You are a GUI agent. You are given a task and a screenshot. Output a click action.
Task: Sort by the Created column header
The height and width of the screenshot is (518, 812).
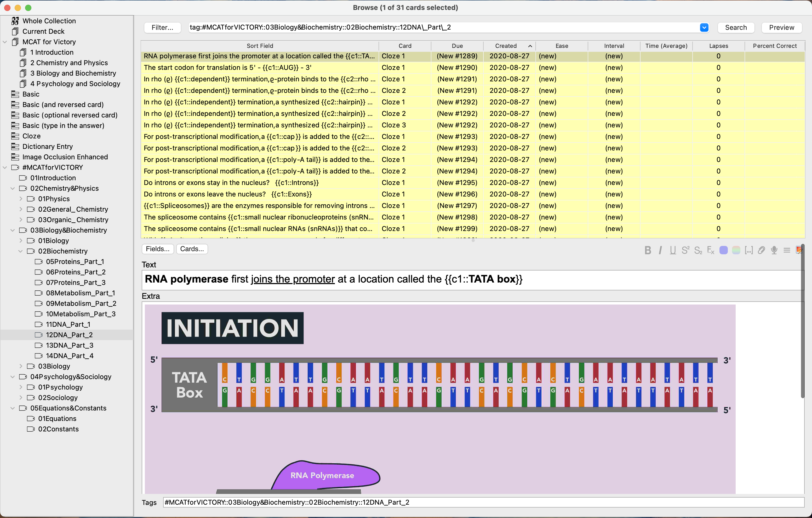(506, 46)
